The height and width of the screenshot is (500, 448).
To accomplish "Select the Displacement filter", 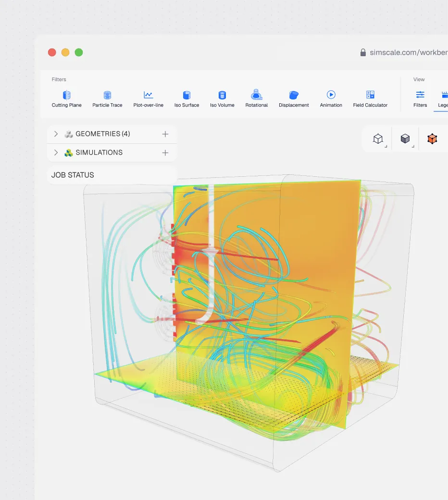I will (x=294, y=99).
